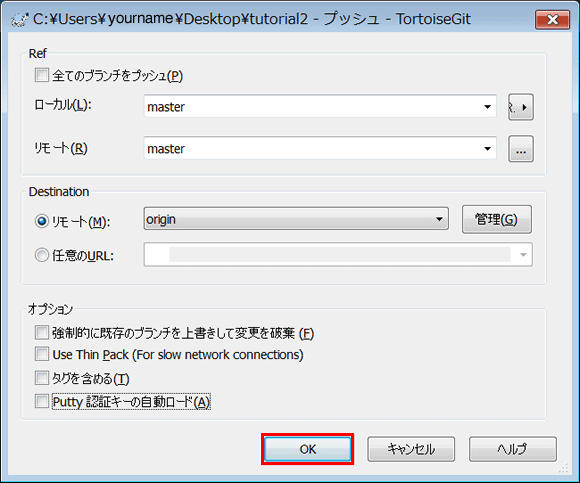Expand the arbitrary URL dropdown arrow
The width and height of the screenshot is (580, 483).
pyautogui.click(x=523, y=254)
